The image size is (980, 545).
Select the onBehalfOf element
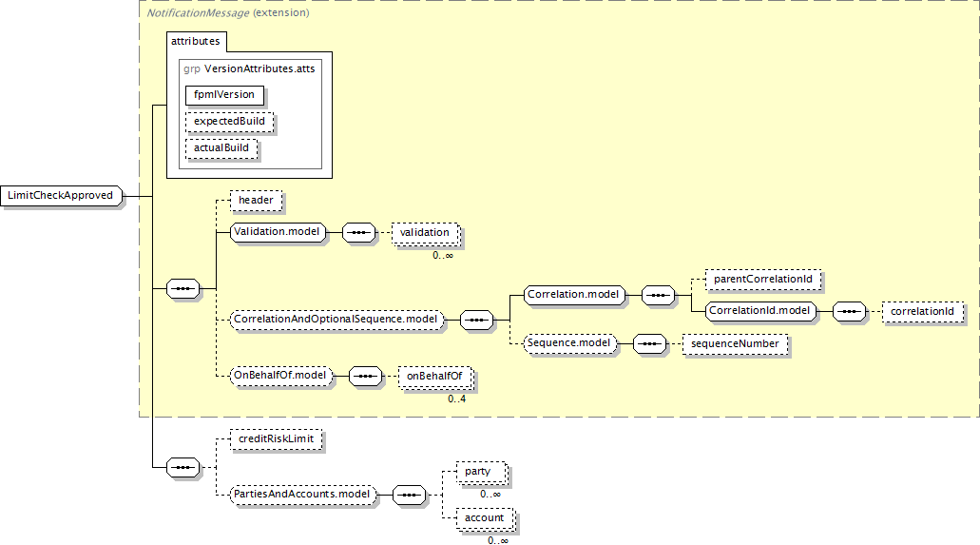pyautogui.click(x=435, y=377)
